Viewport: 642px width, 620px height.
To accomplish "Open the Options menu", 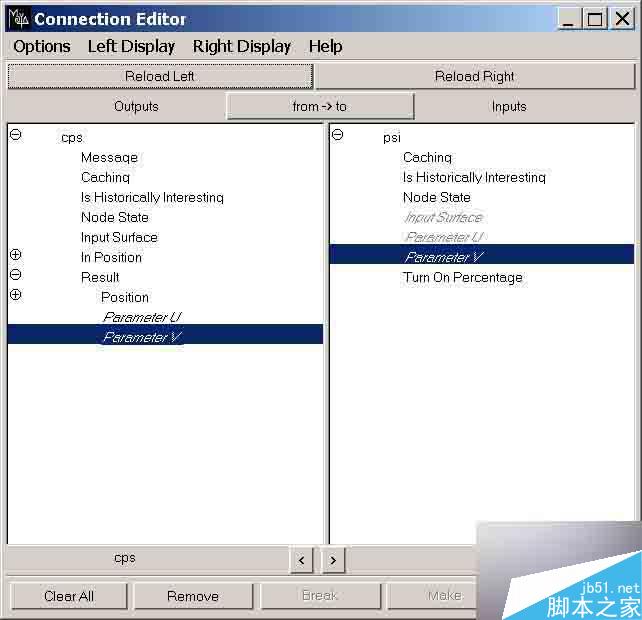I will [42, 46].
